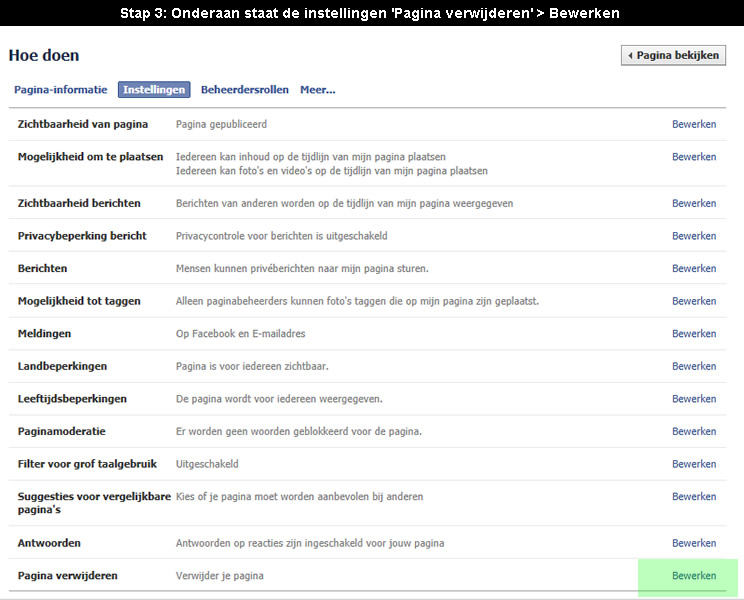Switch to the Beheerdersrollen tab

(245, 90)
